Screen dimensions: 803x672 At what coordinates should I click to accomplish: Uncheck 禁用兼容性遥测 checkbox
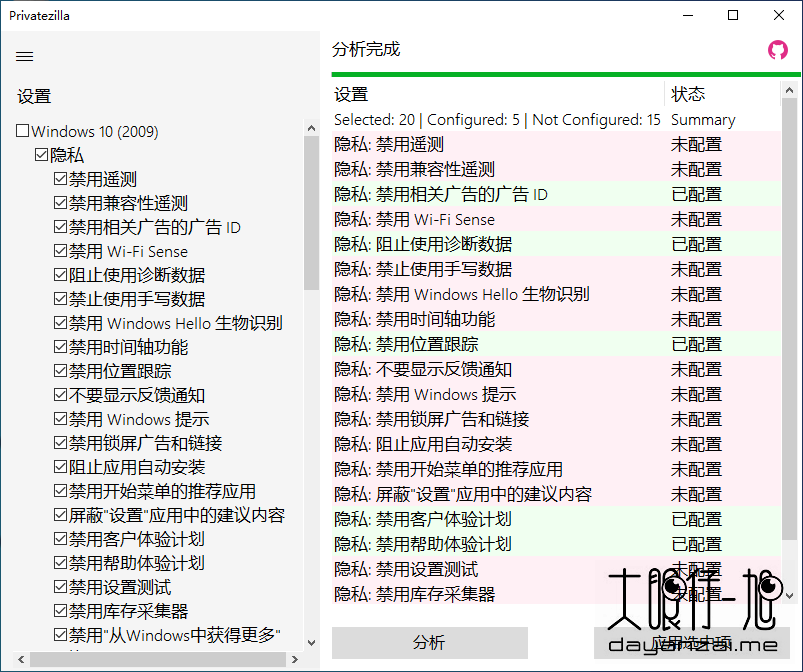[60, 202]
